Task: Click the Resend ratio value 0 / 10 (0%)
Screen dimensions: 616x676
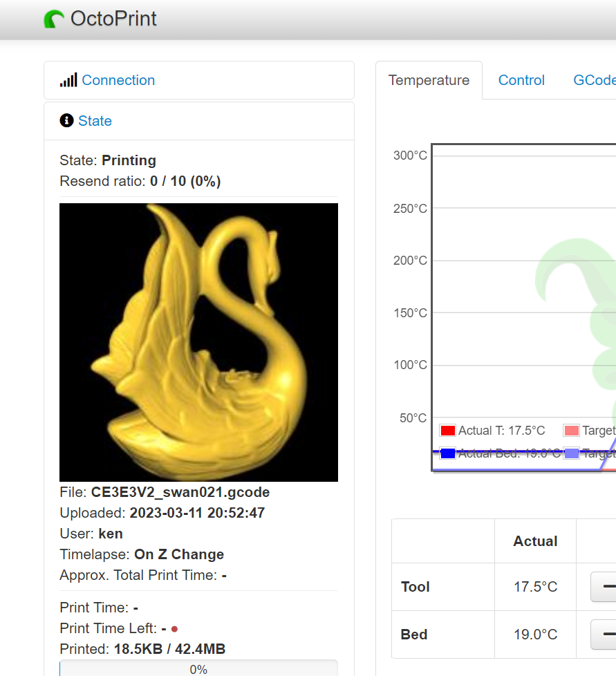Action: click(185, 181)
